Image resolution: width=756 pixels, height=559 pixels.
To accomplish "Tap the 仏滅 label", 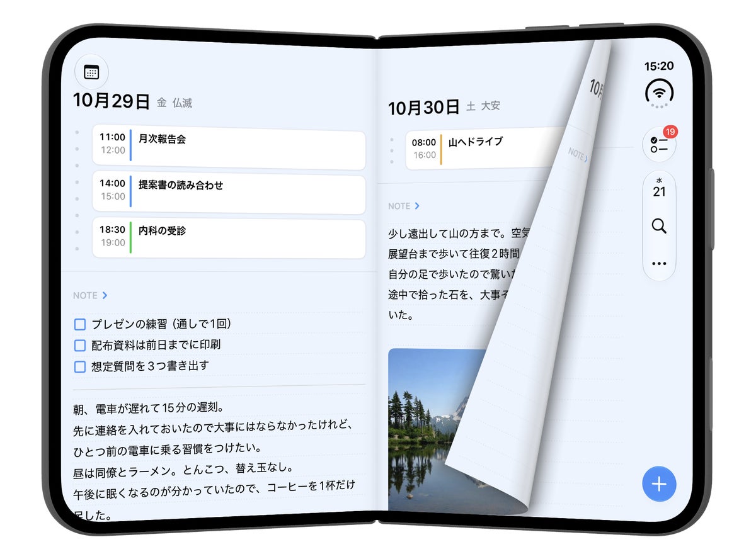I will pos(182,103).
